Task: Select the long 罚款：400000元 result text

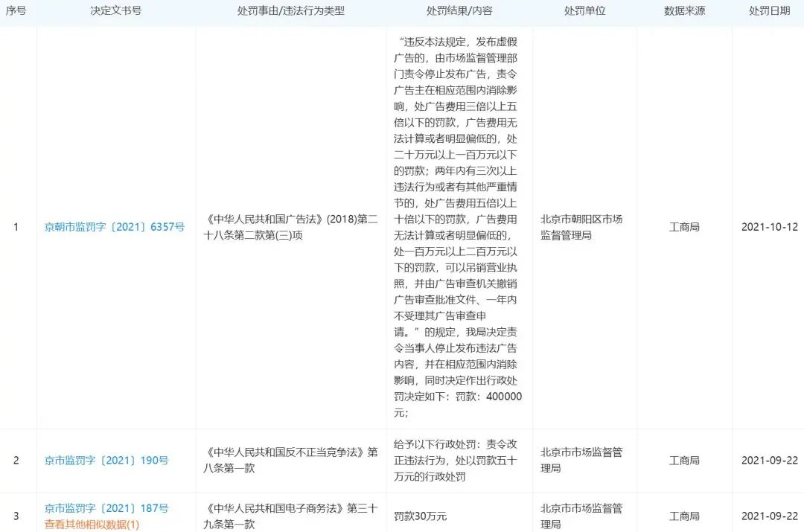Action: pos(458,227)
